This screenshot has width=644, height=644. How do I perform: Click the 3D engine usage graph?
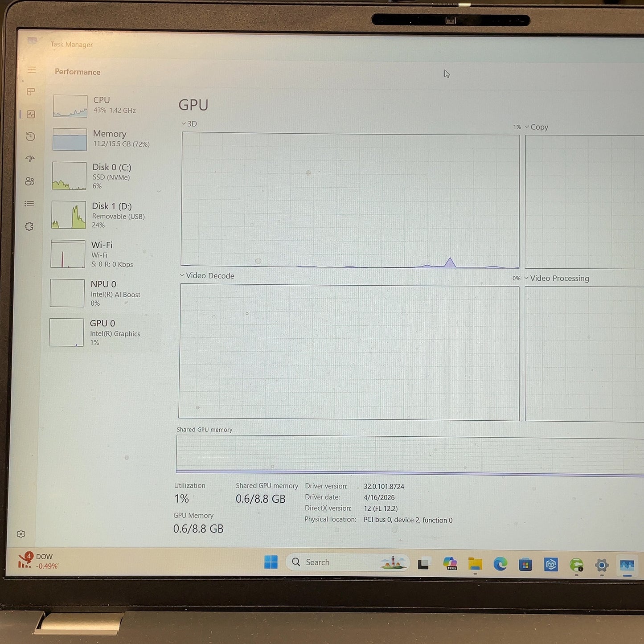pyautogui.click(x=350, y=201)
